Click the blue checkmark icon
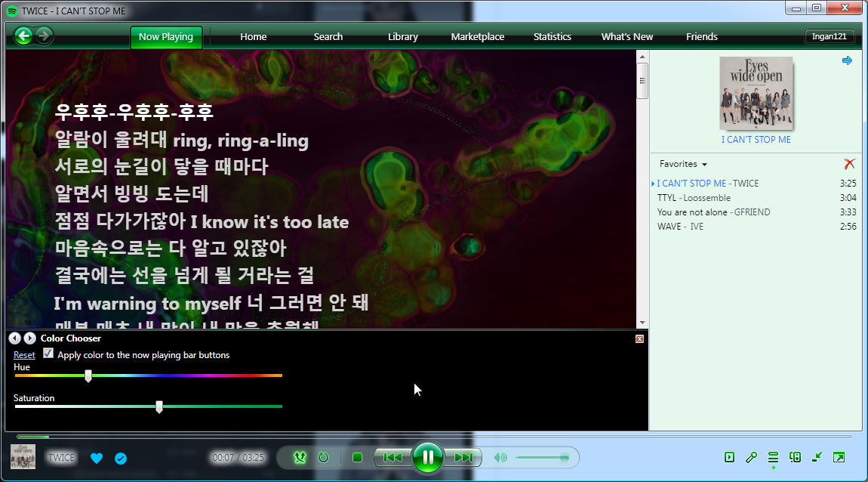The height and width of the screenshot is (482, 868). (121, 458)
